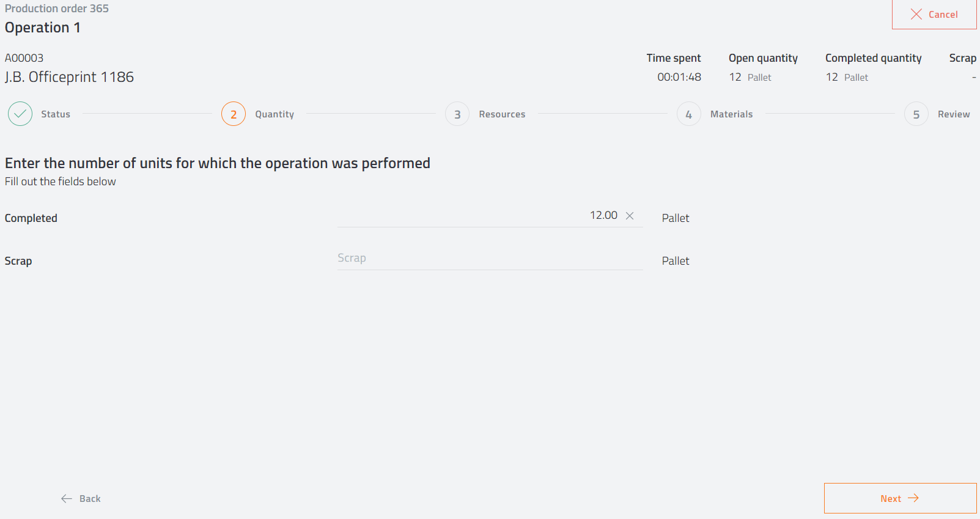Clear the Completed value with X icon
This screenshot has height=519, width=980.
coord(630,216)
